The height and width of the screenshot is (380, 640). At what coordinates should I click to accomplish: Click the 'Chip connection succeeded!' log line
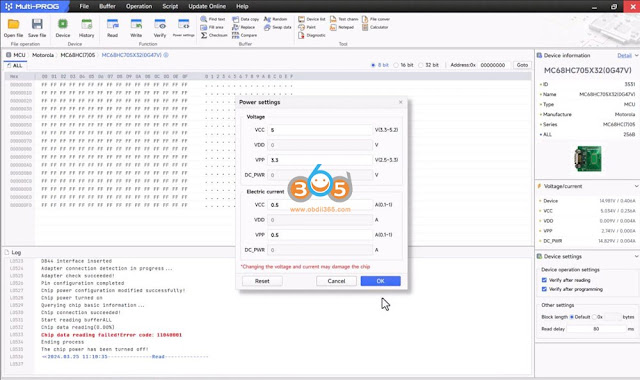coord(81,313)
